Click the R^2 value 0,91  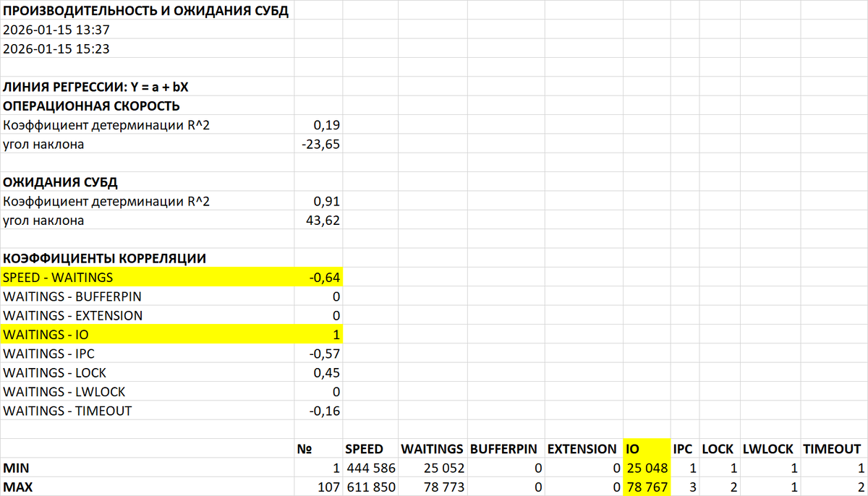pyautogui.click(x=327, y=202)
